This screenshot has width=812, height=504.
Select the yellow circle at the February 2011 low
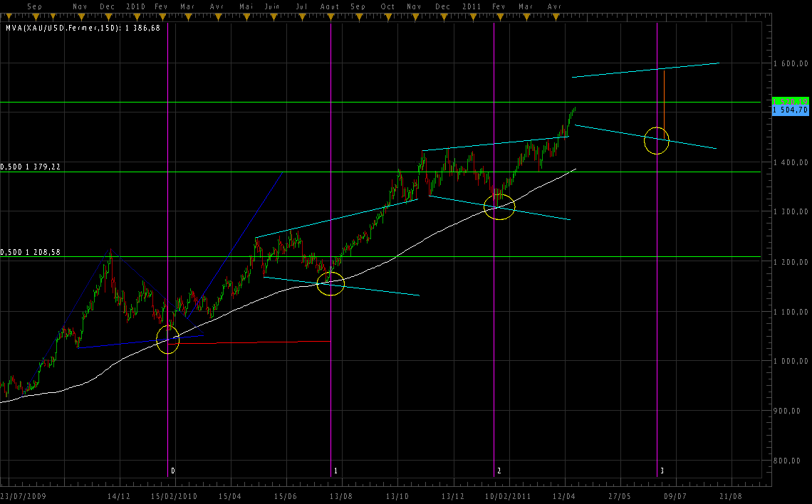click(x=499, y=206)
